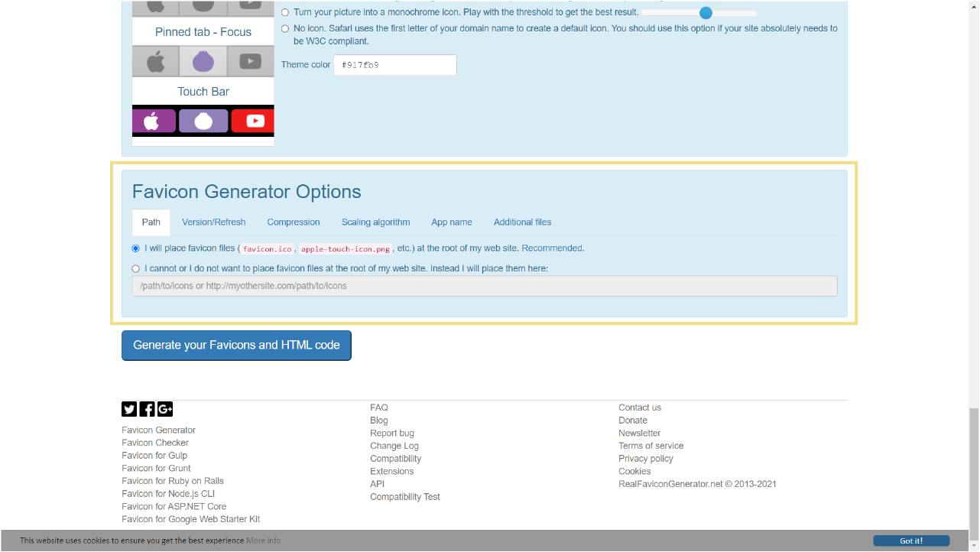Click the Facebook icon in footer
980x552 pixels.
pos(148,409)
